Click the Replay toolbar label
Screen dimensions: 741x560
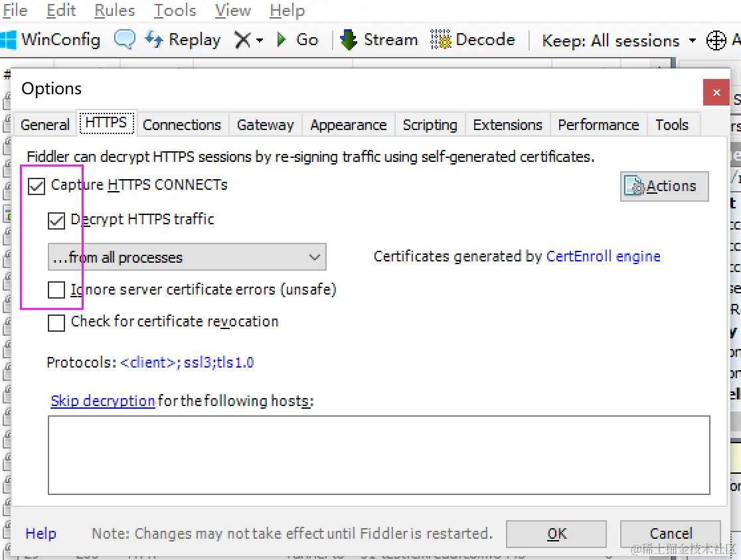click(195, 40)
